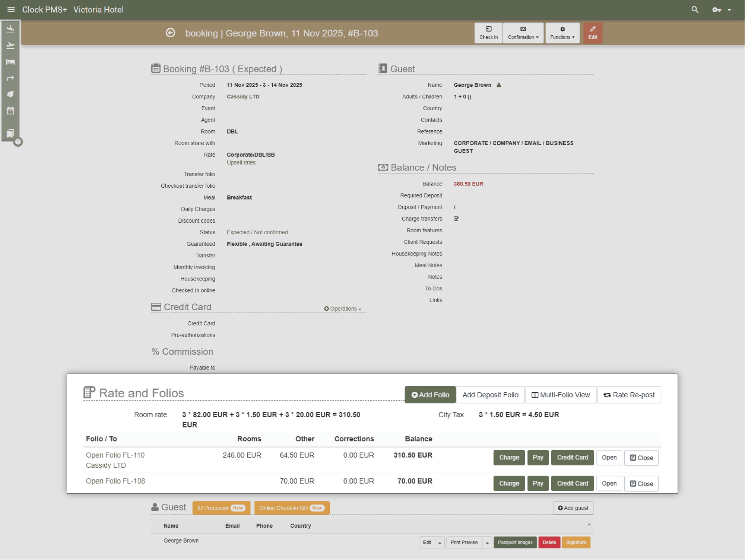
Task: Expand the Operations menu in Credit Card section
Action: point(342,308)
